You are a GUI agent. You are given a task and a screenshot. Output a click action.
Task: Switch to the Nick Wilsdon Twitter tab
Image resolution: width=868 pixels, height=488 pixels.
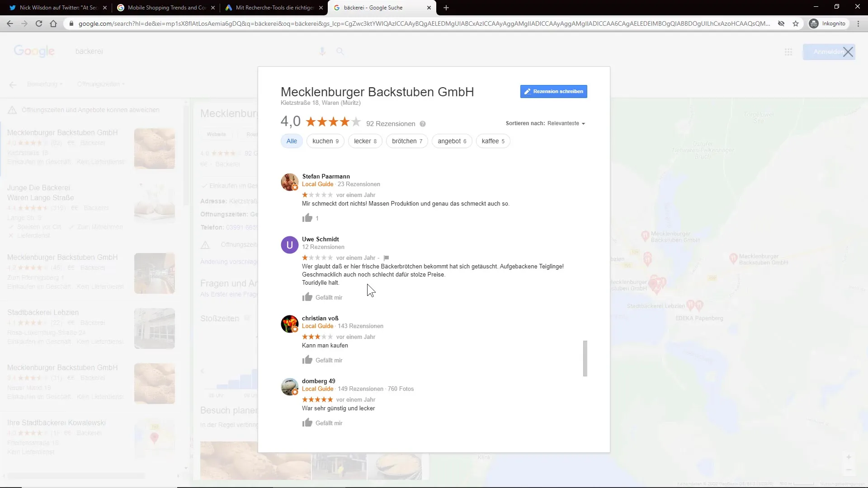click(59, 8)
